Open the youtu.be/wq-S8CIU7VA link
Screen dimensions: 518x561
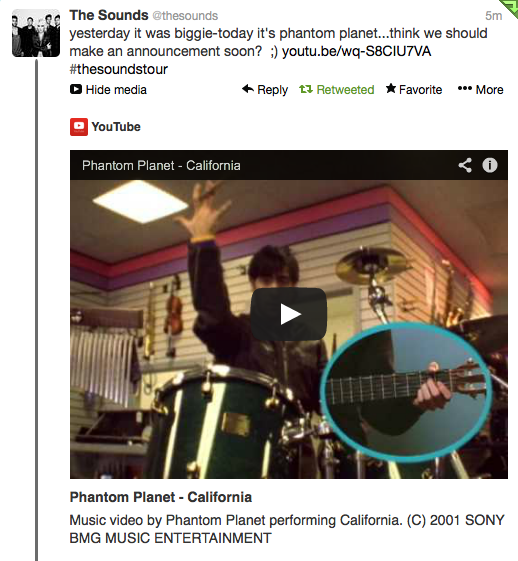coord(356,51)
